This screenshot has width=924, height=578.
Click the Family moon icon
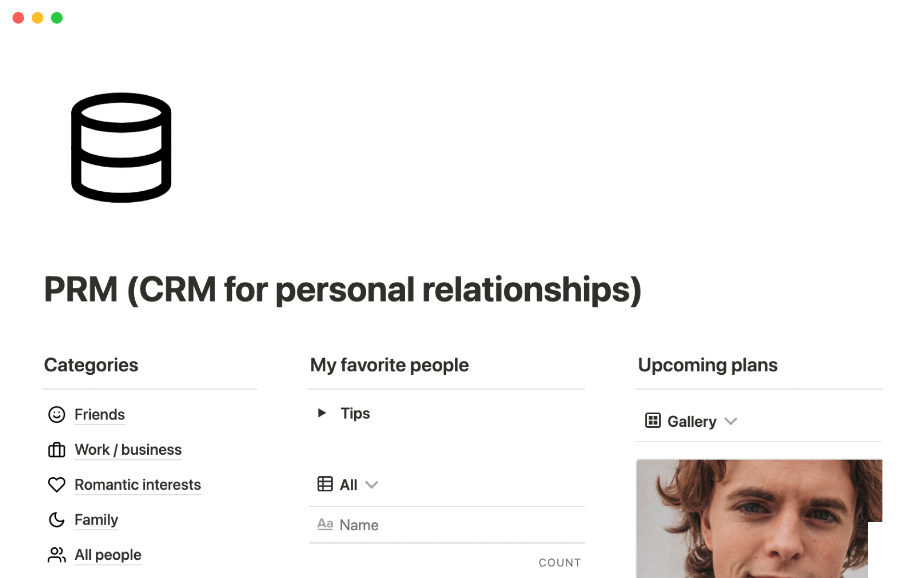point(56,520)
